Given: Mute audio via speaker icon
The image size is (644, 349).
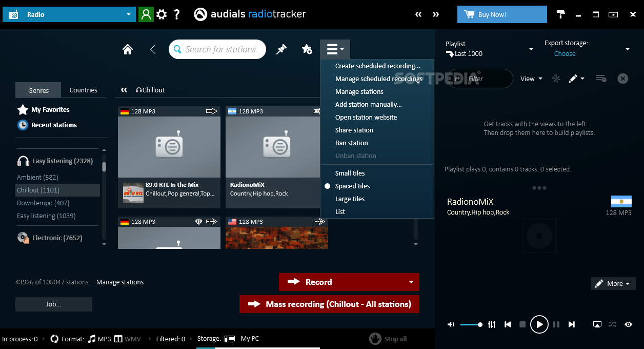Looking at the screenshot, I should (451, 324).
